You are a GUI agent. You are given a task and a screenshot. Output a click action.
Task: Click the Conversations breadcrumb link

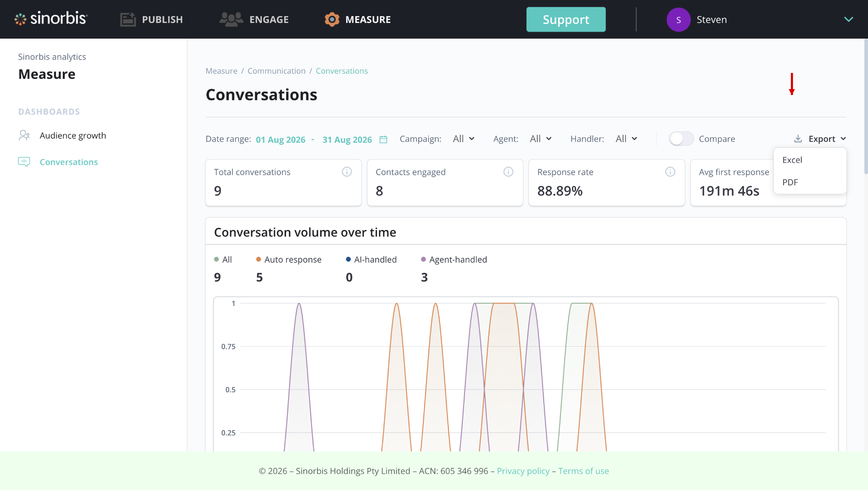point(342,71)
